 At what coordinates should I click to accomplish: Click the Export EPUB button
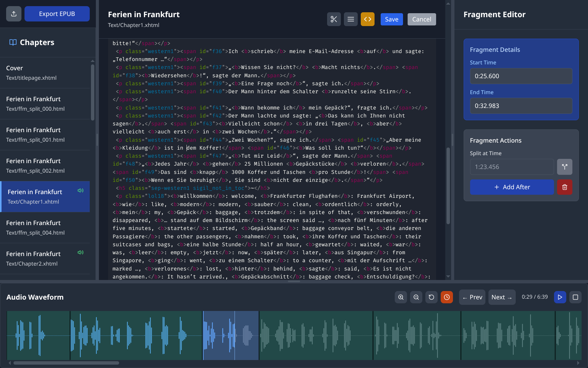[x=57, y=14]
